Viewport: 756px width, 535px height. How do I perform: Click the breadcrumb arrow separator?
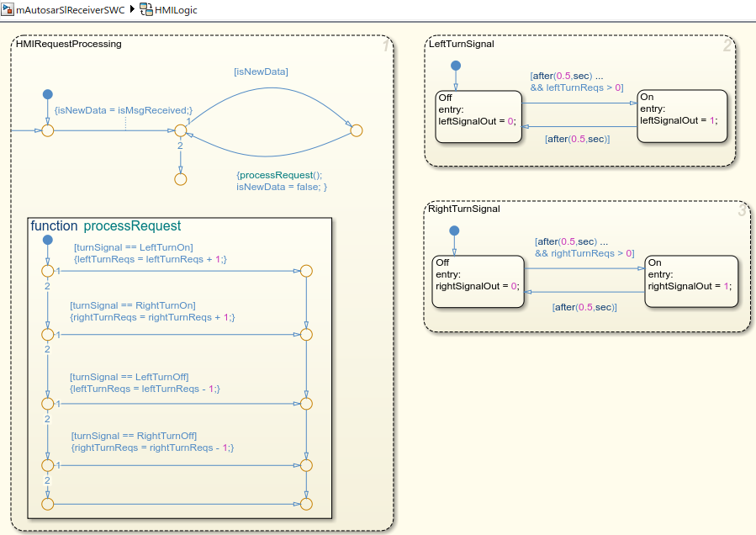tap(132, 9)
